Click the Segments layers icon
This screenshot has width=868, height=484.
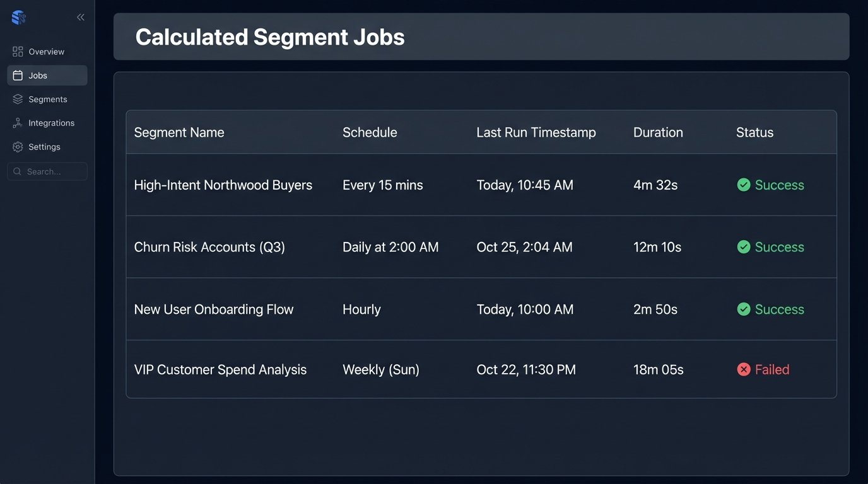18,100
